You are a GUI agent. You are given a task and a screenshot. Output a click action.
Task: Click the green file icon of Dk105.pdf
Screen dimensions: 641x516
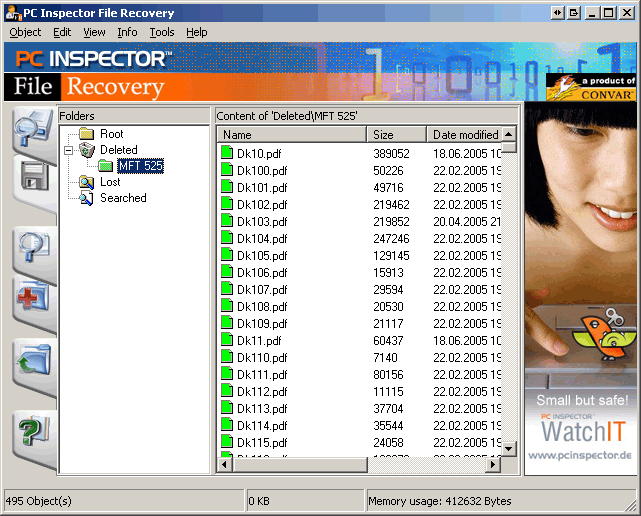[x=227, y=254]
